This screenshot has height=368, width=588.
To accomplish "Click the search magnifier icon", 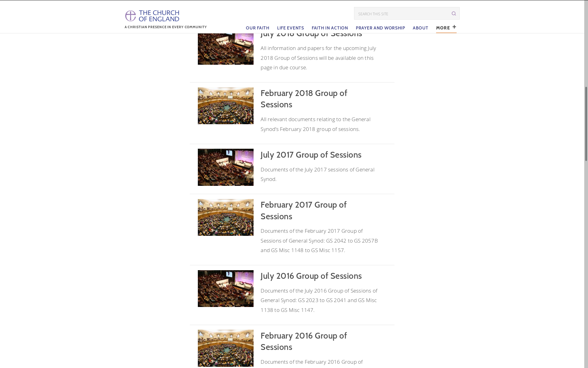I will point(454,13).
